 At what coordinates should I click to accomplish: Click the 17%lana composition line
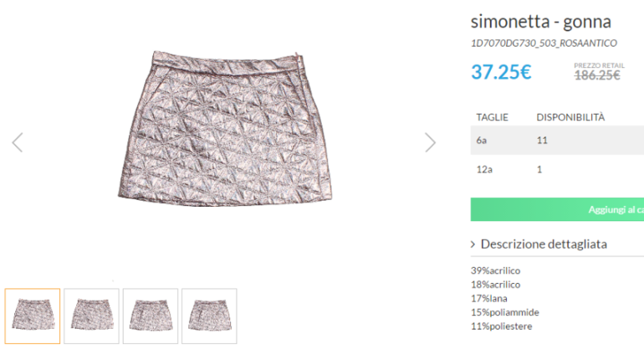pyautogui.click(x=489, y=298)
